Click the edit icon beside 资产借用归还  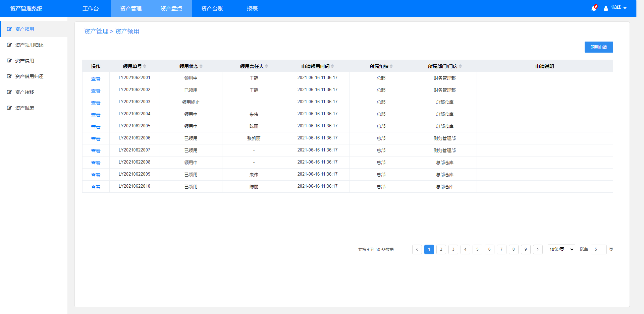tap(9, 76)
